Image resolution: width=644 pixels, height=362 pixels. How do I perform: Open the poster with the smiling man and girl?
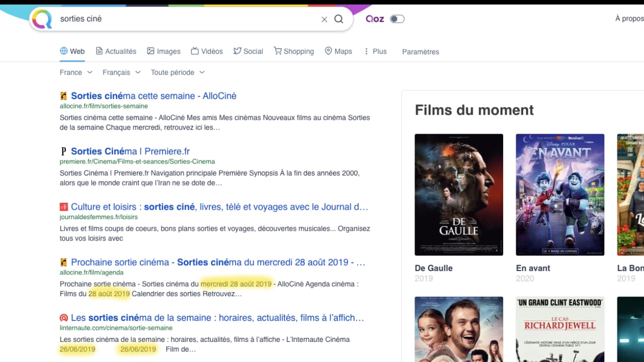(x=459, y=329)
